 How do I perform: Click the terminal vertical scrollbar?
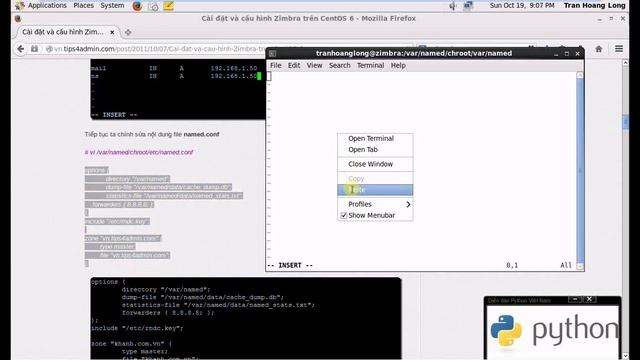(580, 170)
